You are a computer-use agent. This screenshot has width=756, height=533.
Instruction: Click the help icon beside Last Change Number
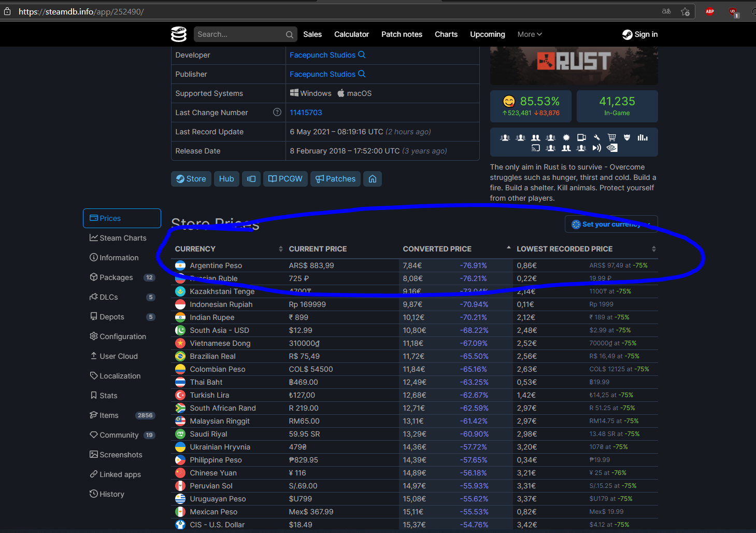tap(277, 112)
